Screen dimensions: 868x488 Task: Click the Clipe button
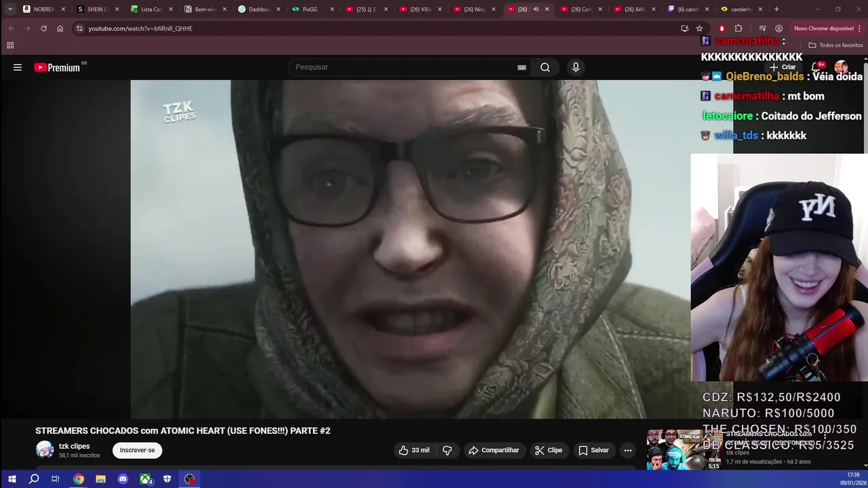point(549,450)
